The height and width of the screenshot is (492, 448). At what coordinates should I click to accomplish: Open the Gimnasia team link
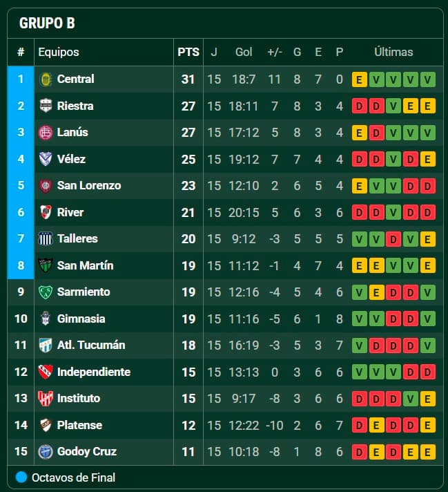[x=81, y=319]
